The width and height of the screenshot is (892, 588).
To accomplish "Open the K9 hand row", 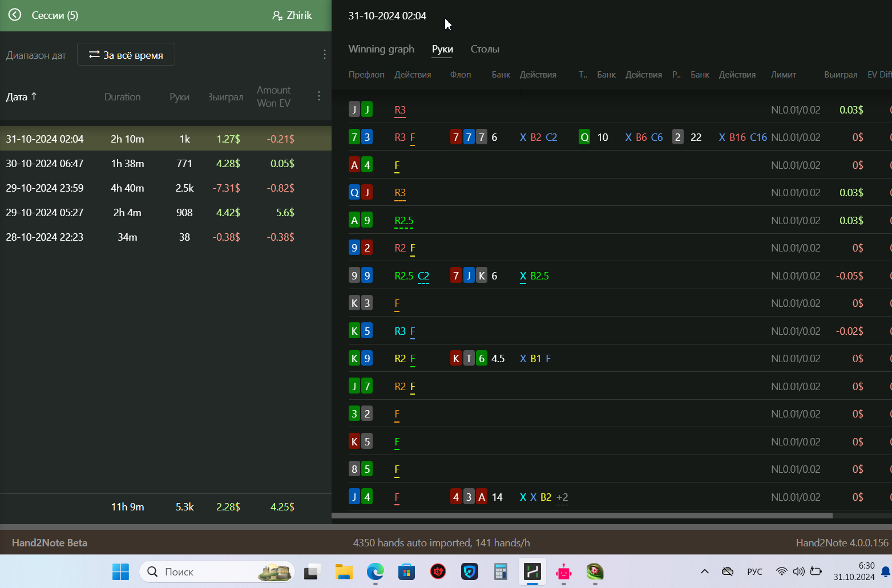I will (x=620, y=358).
